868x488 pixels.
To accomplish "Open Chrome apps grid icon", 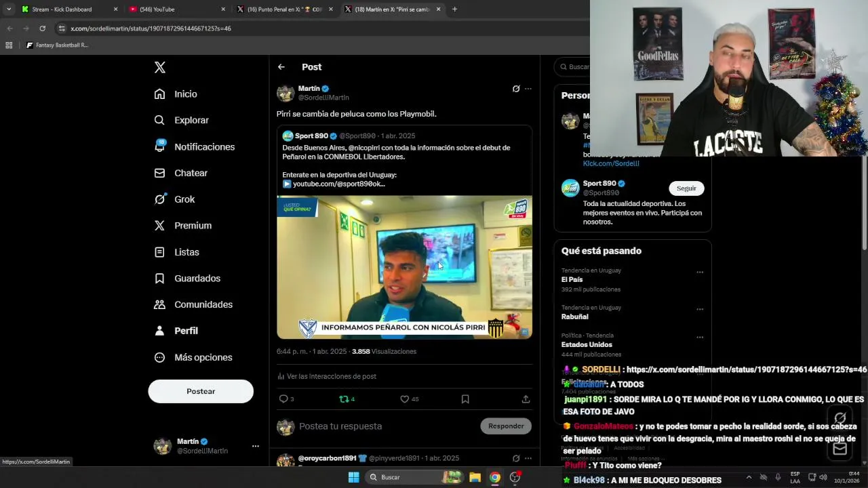I will click(9, 45).
